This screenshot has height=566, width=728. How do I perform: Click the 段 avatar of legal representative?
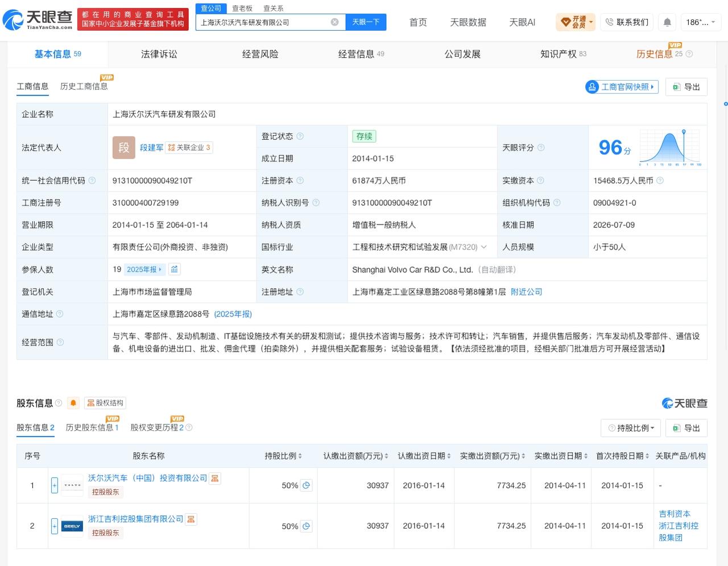tap(124, 148)
